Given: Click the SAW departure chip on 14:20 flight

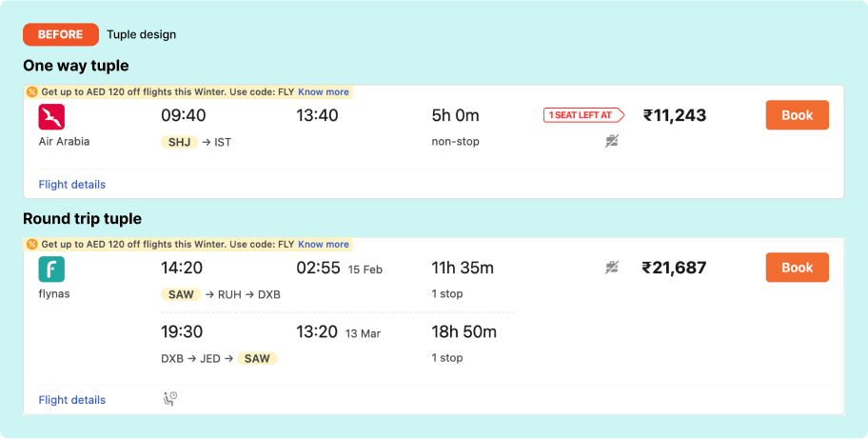Looking at the screenshot, I should click(181, 294).
